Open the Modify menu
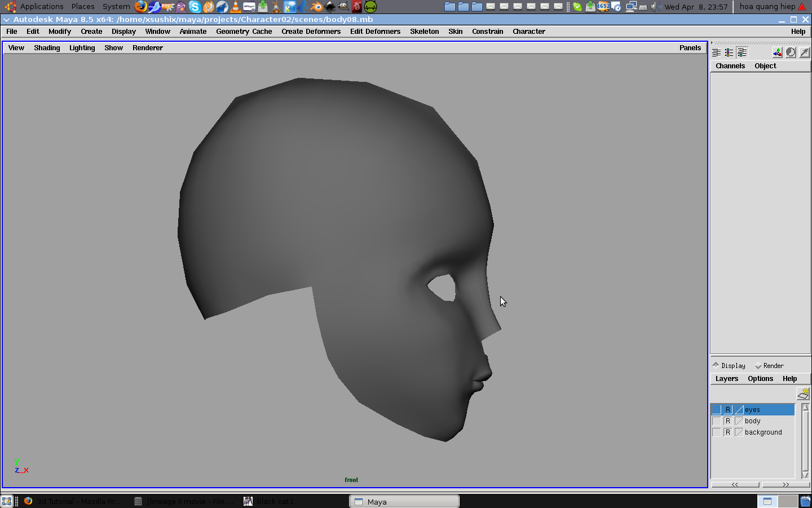Viewport: 812px width, 508px height. (x=60, y=32)
